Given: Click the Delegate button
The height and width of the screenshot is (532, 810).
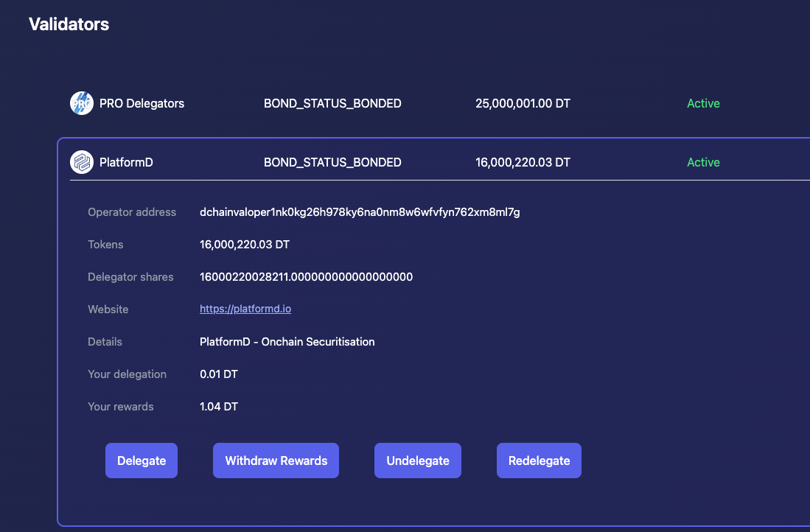Looking at the screenshot, I should click(x=141, y=460).
